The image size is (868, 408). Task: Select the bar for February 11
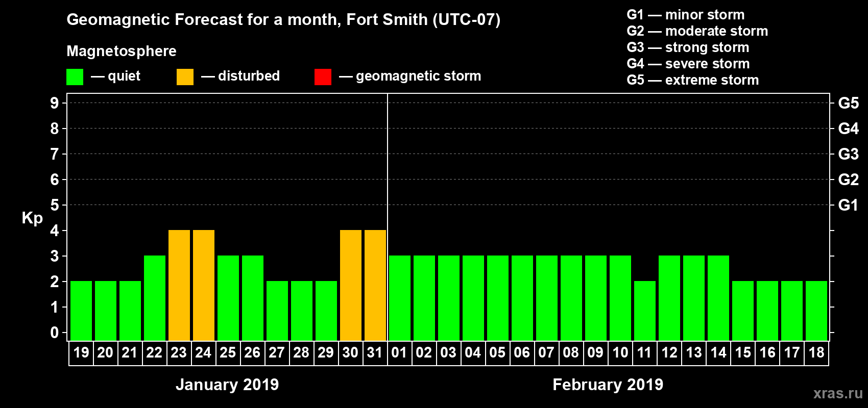pyautogui.click(x=645, y=311)
